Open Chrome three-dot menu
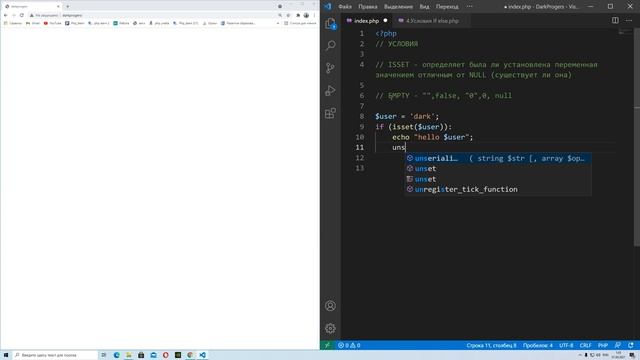This screenshot has width=640, height=360. [x=314, y=15]
